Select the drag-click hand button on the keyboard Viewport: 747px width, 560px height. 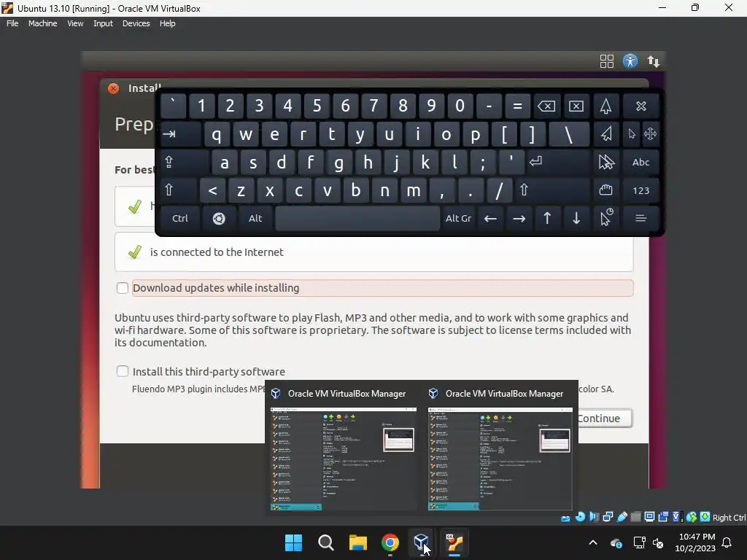pos(605,190)
